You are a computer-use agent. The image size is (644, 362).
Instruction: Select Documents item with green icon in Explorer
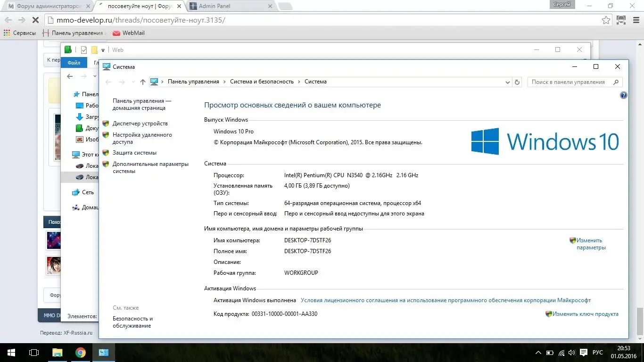click(x=87, y=128)
